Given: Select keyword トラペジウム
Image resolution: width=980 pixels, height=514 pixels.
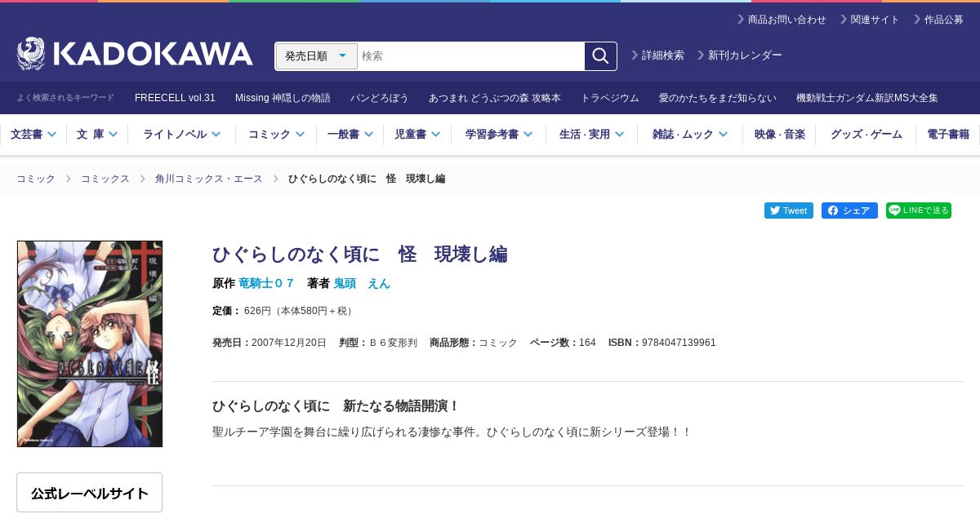Looking at the screenshot, I should 610,98.
